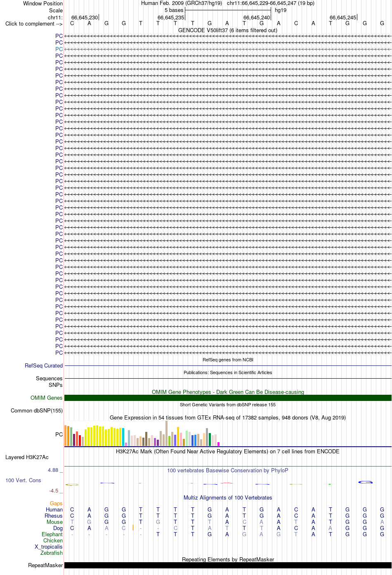Click the 'Human Feb. 2009 (GRCh37/hg19)' position header
Screen dimensions: 392x575
tap(182, 3)
